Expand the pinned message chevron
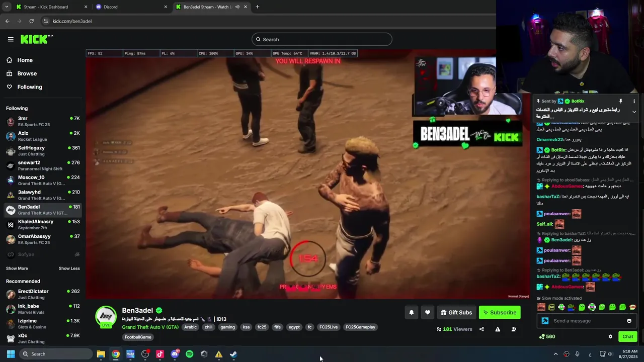Screen dimensions: 644x362 (x=634, y=112)
